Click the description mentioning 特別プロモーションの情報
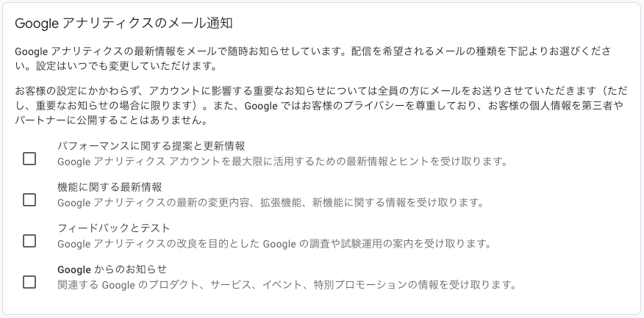 tap(287, 285)
